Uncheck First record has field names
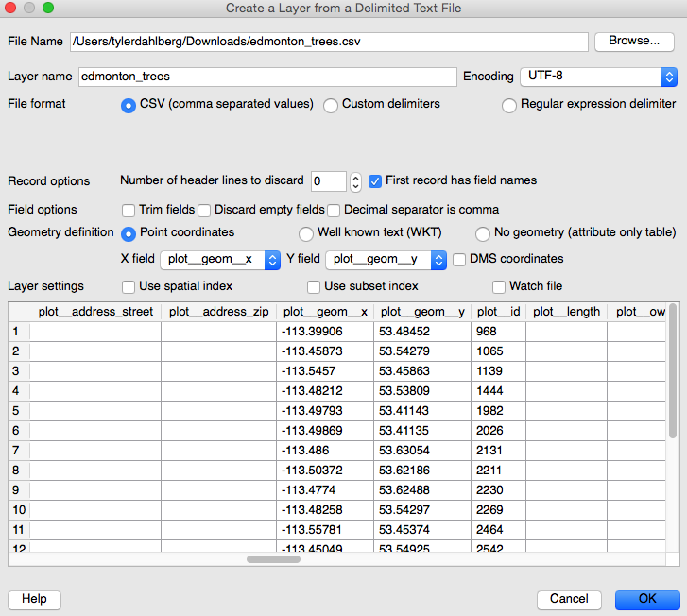This screenshot has height=616, width=687. (x=375, y=181)
